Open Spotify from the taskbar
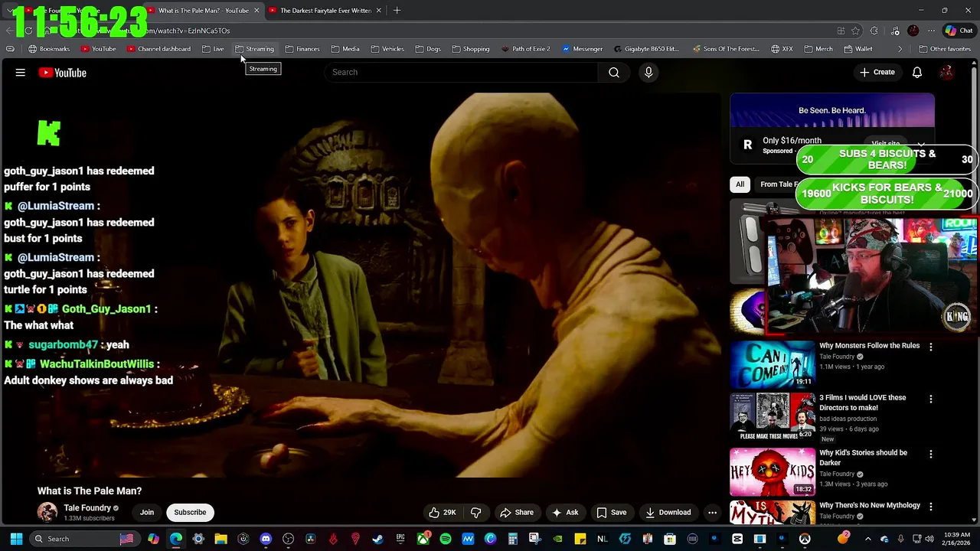 tap(446, 539)
